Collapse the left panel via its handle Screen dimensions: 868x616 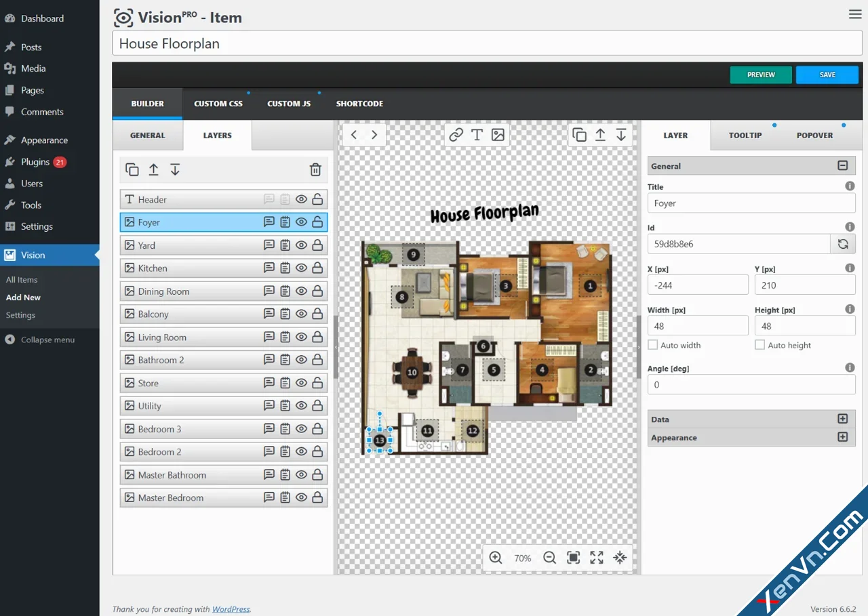coord(336,347)
